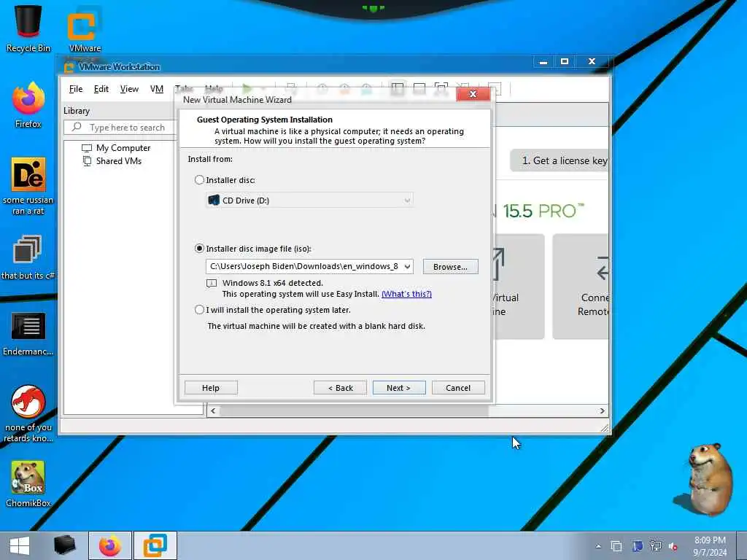Screen dimensions: 747x560
Task: Open the network tray icon
Action: pos(656,546)
